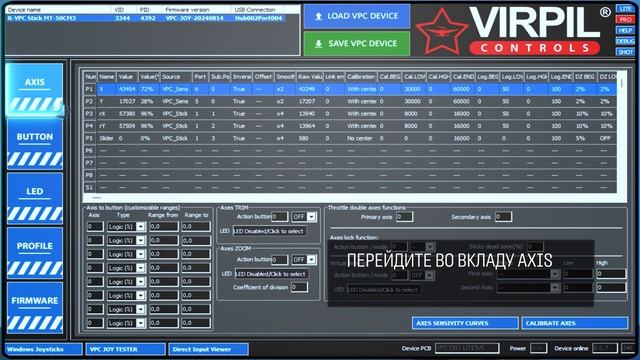Click SAVE VPC DEVICE button
Screen dimensions: 640x360
(x=357, y=44)
